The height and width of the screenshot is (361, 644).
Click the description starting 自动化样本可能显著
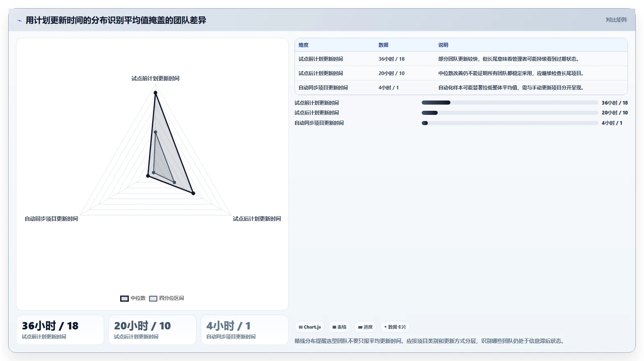511,88
